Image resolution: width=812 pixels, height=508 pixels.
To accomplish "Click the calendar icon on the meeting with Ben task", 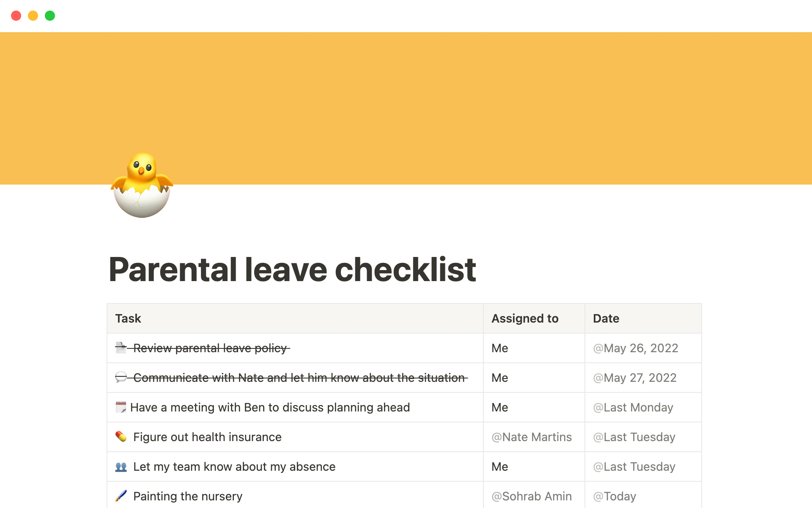I will (121, 407).
